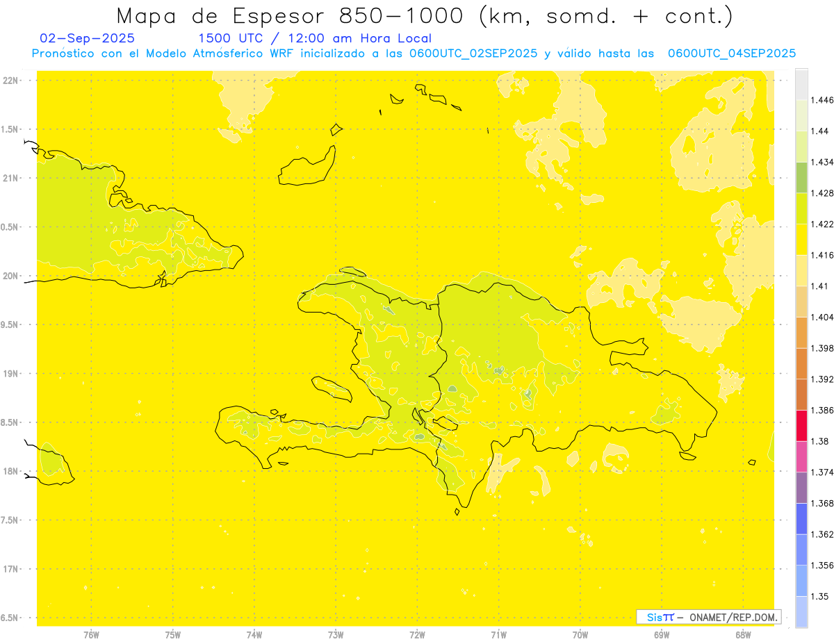Click the colorbar value "1.404"

click(x=821, y=317)
